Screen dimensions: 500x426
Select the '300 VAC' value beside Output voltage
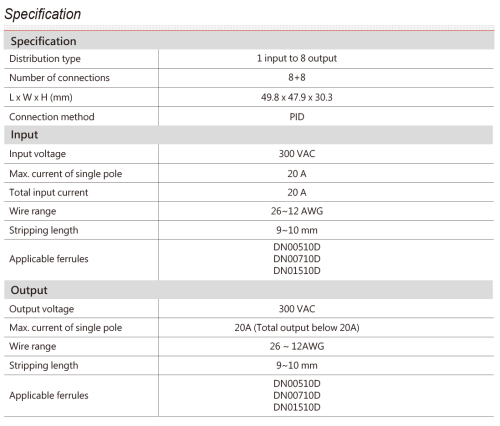click(x=297, y=309)
